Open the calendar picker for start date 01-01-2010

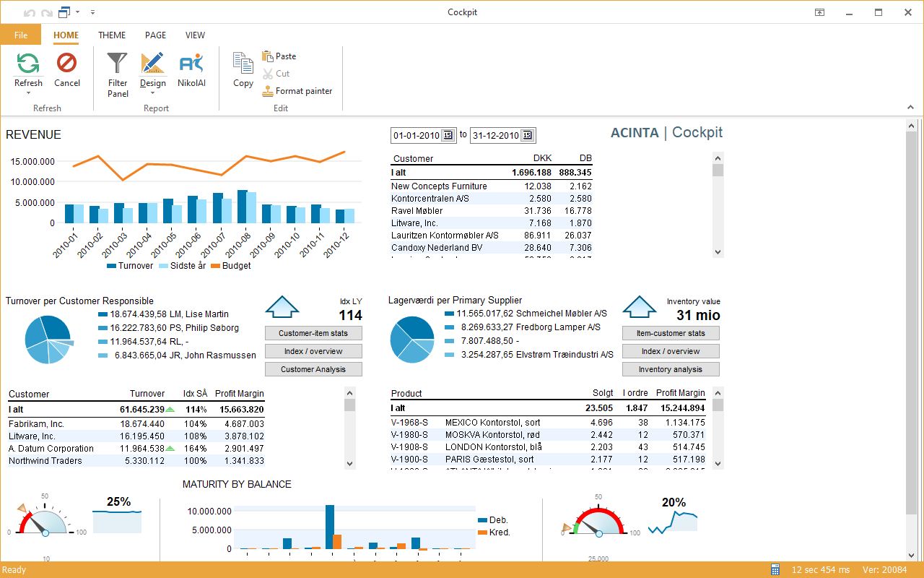(x=447, y=136)
